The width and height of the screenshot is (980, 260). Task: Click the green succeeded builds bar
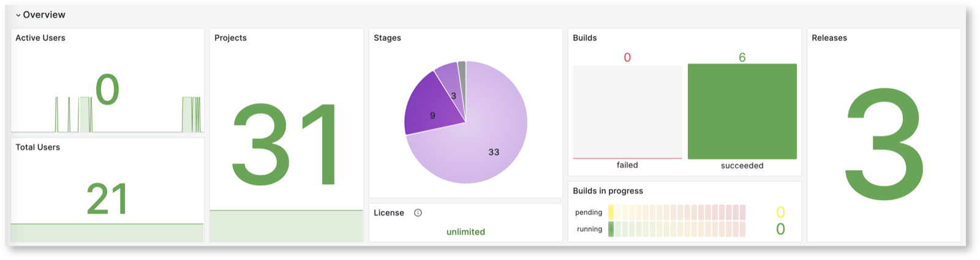tap(742, 111)
